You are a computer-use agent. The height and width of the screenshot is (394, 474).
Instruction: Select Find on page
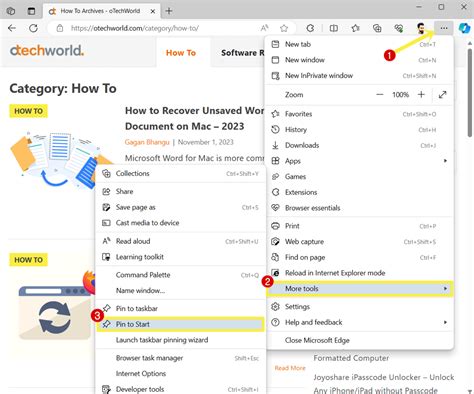[359, 257]
